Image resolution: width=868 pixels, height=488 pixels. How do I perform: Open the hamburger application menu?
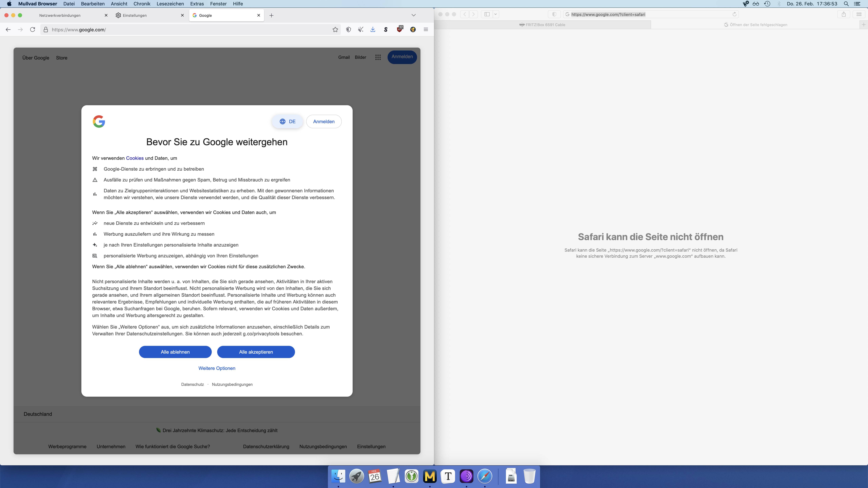(426, 30)
